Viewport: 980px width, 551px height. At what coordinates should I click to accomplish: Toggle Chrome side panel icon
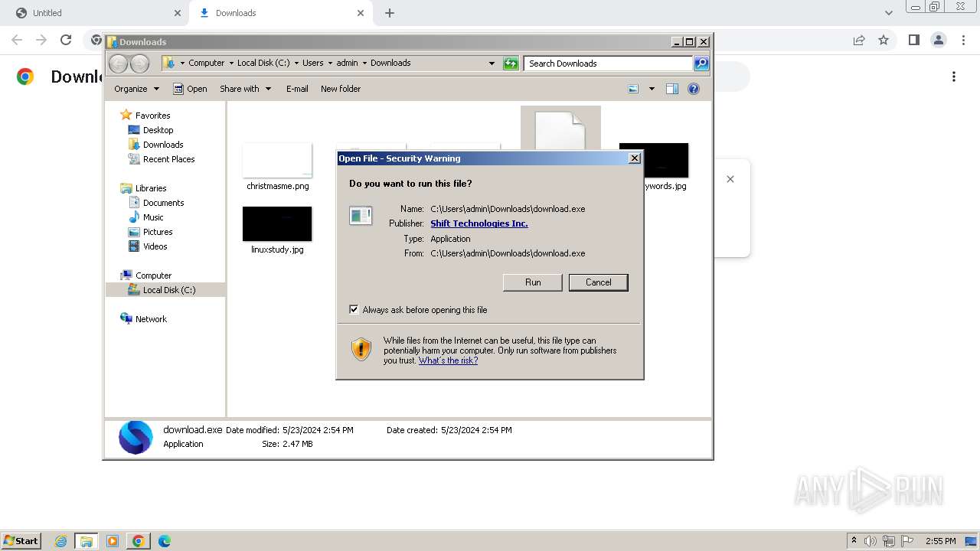(913, 40)
